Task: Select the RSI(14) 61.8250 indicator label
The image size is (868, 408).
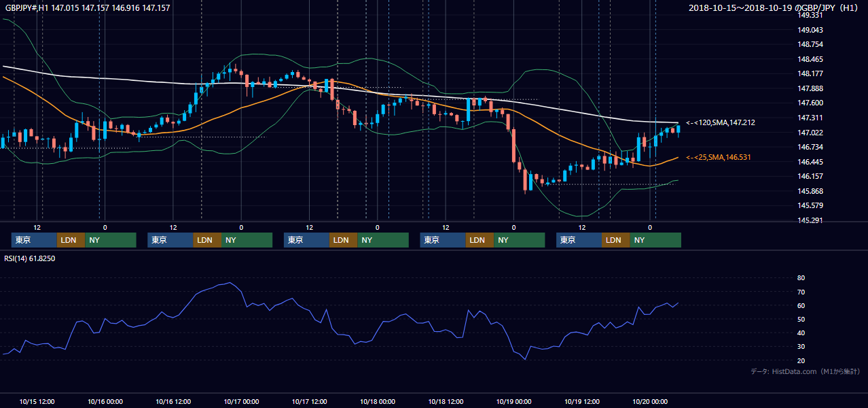Action: tap(30, 259)
